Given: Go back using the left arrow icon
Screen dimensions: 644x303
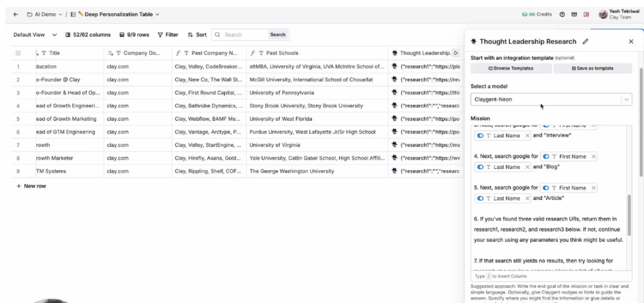Looking at the screenshot, I should 16,14.
